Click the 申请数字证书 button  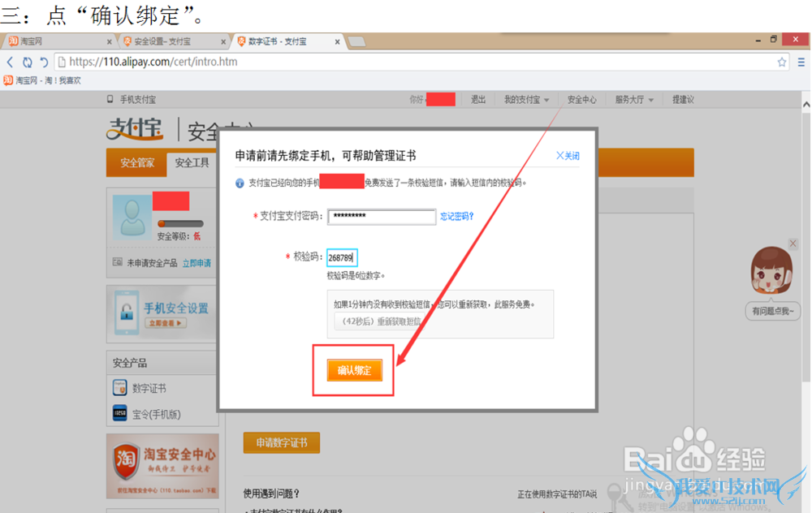tap(282, 442)
